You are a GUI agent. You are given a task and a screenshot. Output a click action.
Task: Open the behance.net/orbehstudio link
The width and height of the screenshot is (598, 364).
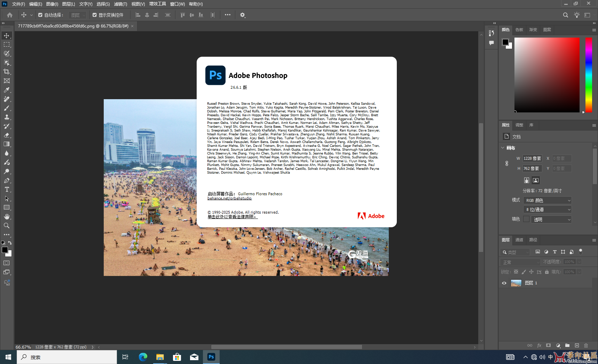pyautogui.click(x=229, y=198)
